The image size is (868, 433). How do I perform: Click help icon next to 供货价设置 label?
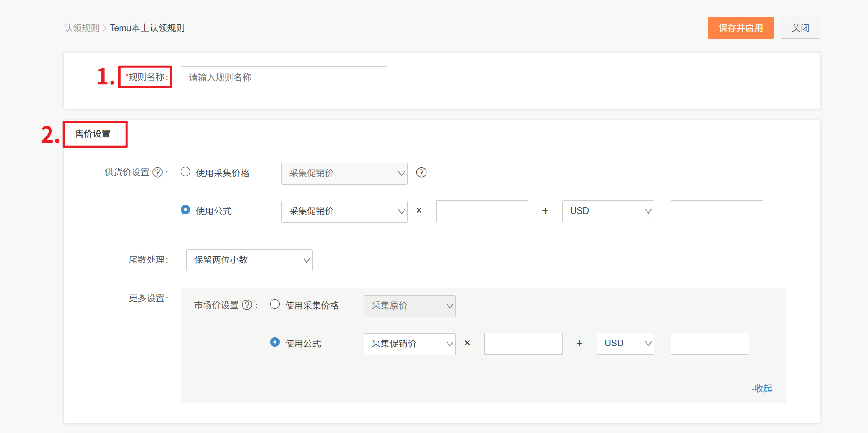(x=157, y=172)
